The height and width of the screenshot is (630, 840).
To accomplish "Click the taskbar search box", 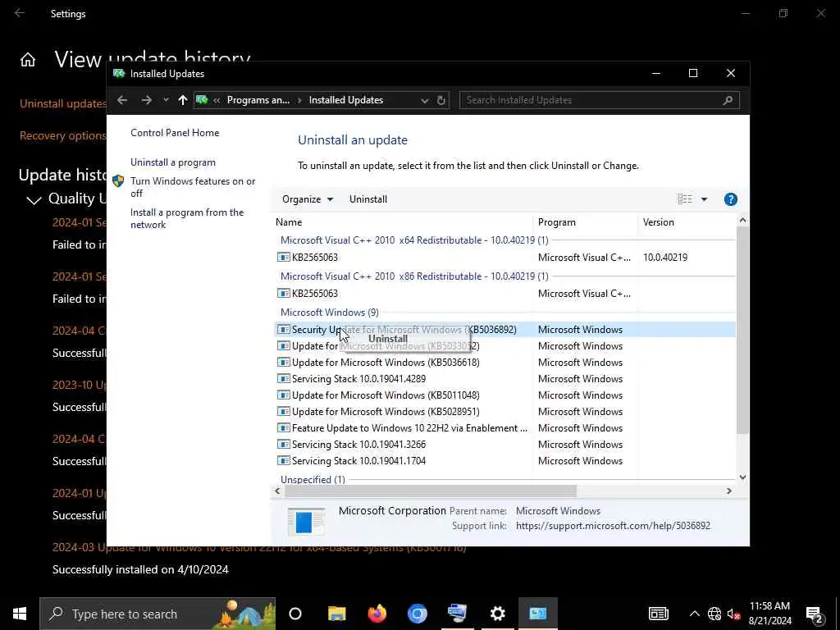I will point(157,614).
